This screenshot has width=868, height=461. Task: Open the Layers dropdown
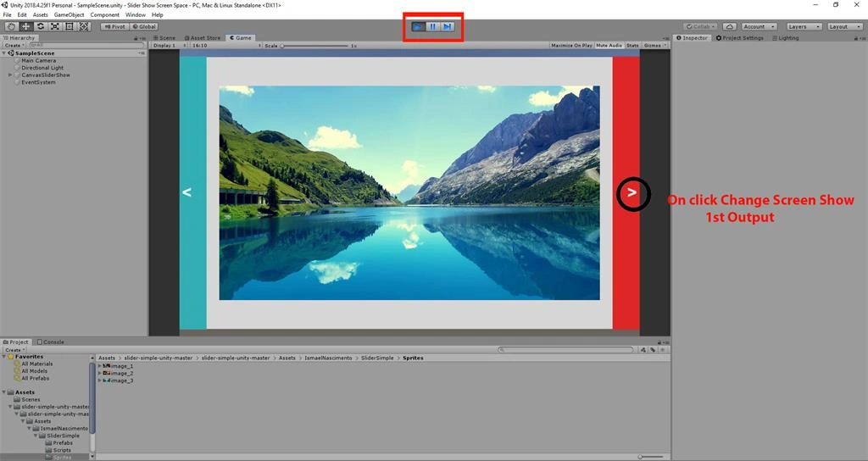pyautogui.click(x=804, y=26)
